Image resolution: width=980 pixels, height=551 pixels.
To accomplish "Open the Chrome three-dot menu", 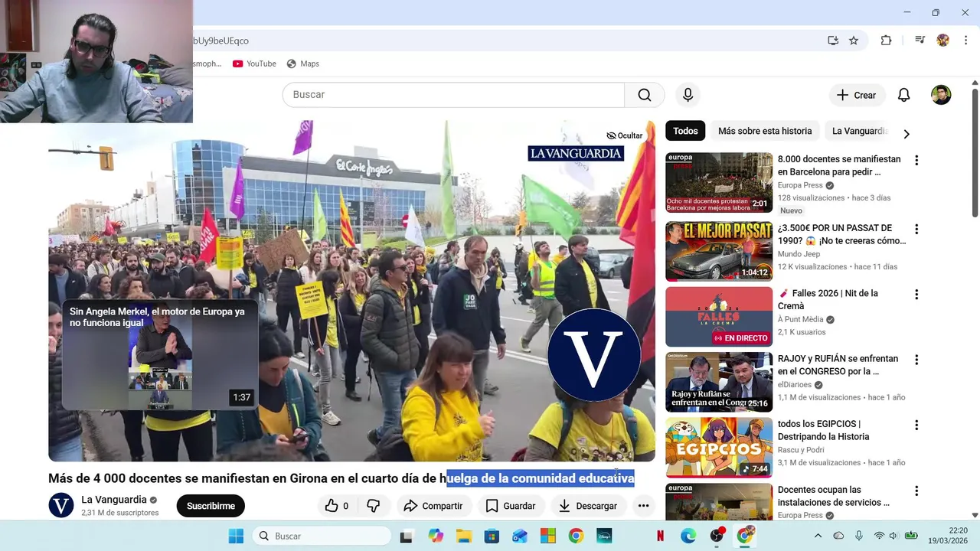I will pyautogui.click(x=966, y=41).
